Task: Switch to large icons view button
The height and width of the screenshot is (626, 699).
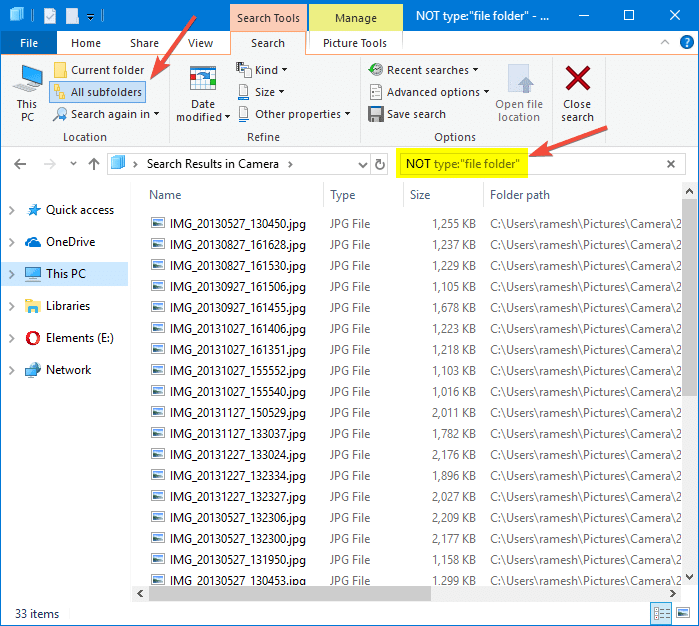Action: tap(683, 613)
